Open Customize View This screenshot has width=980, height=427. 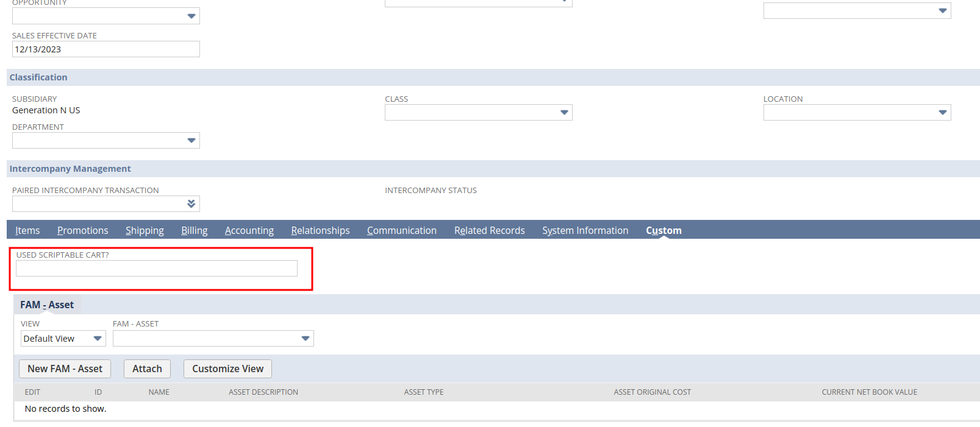(227, 369)
